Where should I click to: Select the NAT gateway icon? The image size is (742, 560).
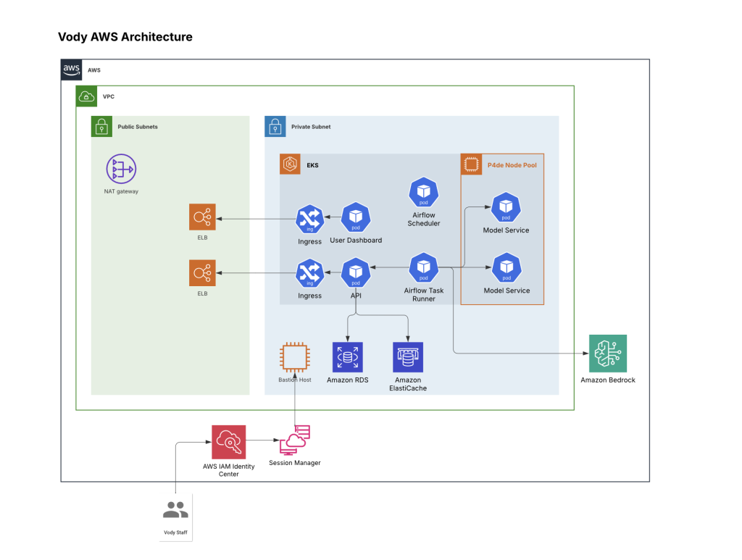pos(121,169)
